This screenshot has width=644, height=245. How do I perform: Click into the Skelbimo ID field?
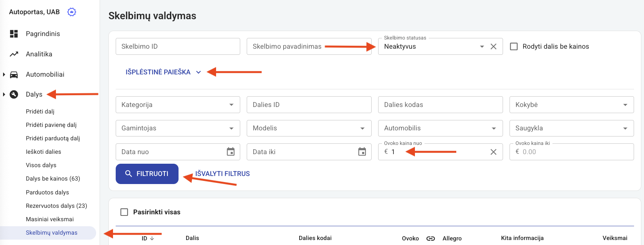coord(178,46)
